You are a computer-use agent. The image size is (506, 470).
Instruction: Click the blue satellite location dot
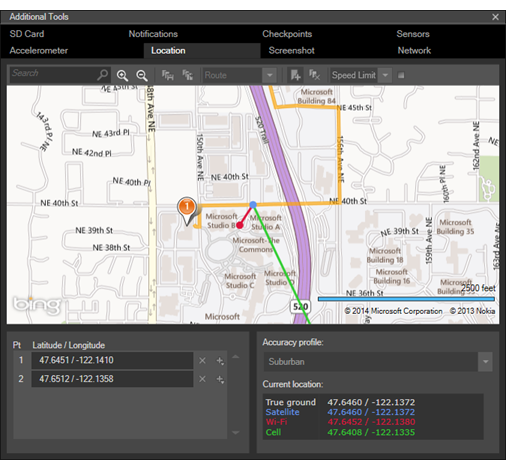point(253,204)
